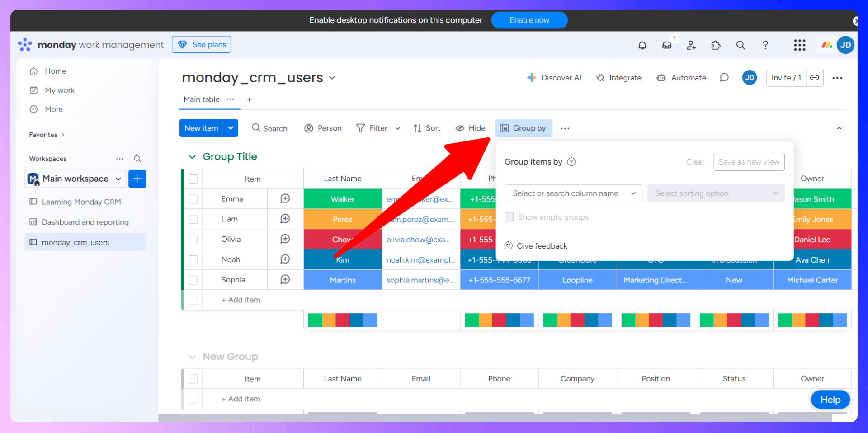The image size is (868, 433).
Task: Click the JD profile avatar in top bar
Action: [x=845, y=45]
